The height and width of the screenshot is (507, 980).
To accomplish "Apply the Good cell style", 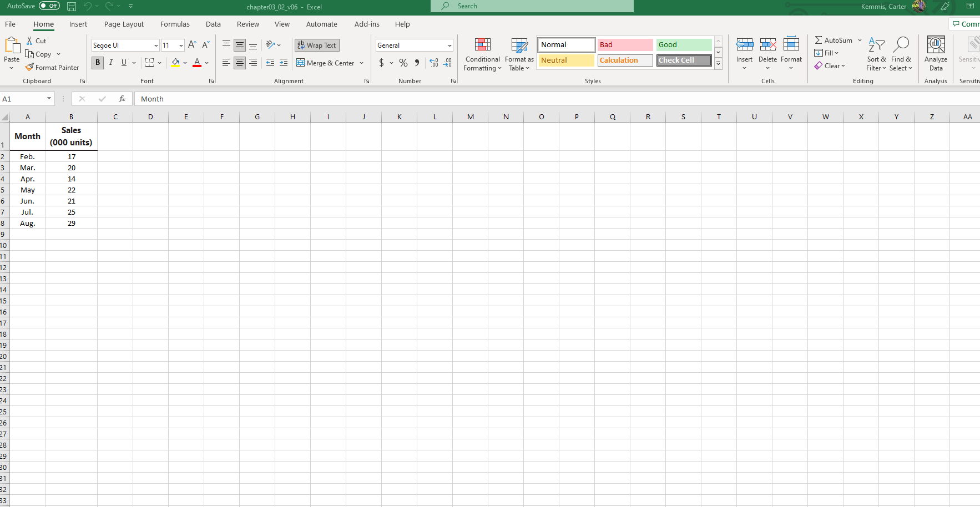I will 684,44.
